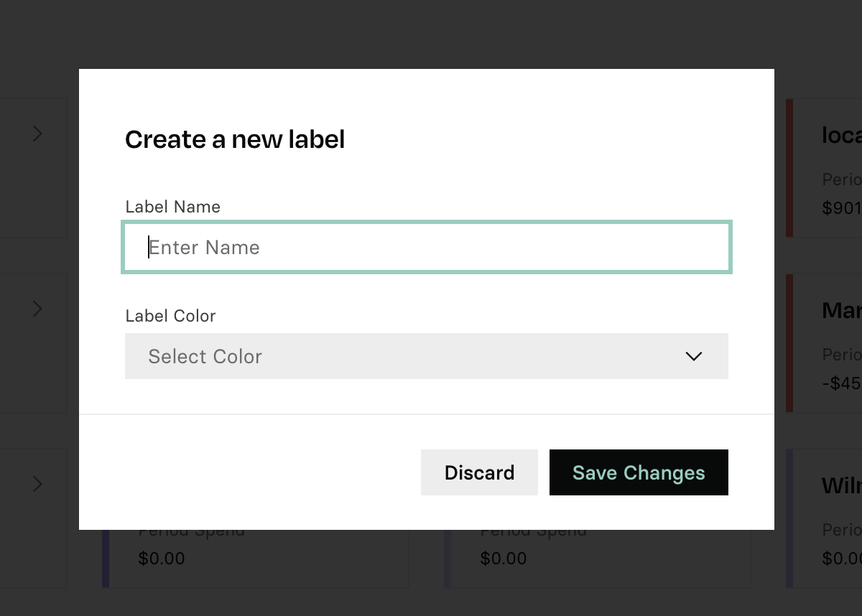
Task: Click the topmost chevron arrow behind dialog
Action: (x=37, y=134)
